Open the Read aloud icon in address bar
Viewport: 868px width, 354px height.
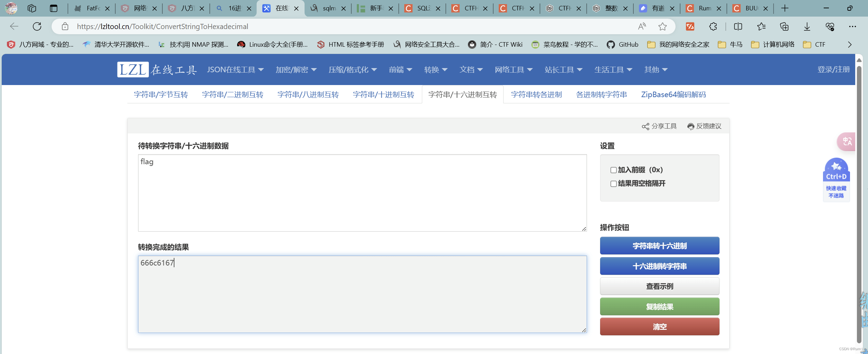coord(642,26)
